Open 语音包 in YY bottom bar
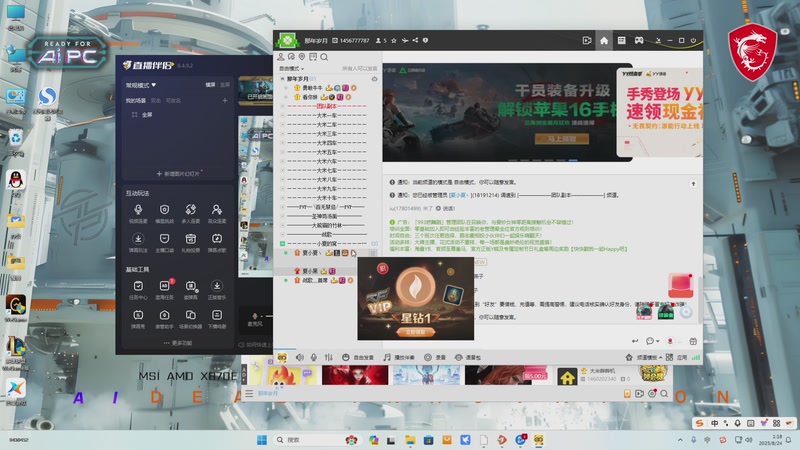The width and height of the screenshot is (800, 450). tap(467, 357)
